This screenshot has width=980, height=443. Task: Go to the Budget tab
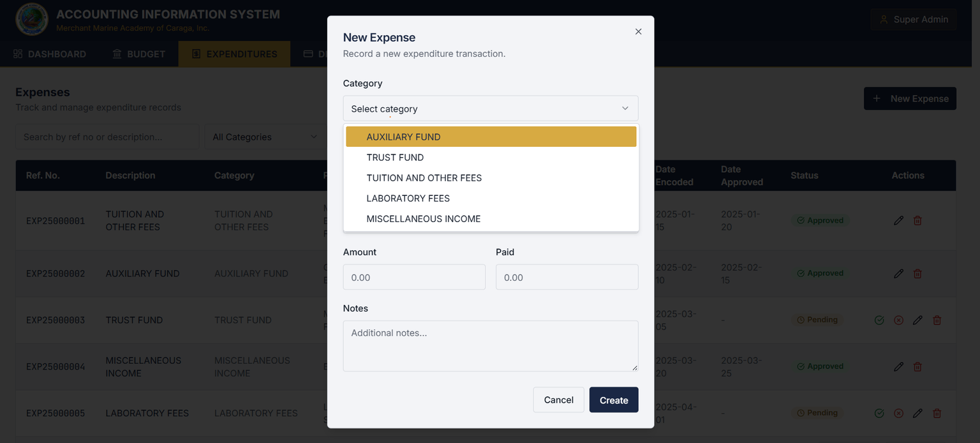pos(138,54)
